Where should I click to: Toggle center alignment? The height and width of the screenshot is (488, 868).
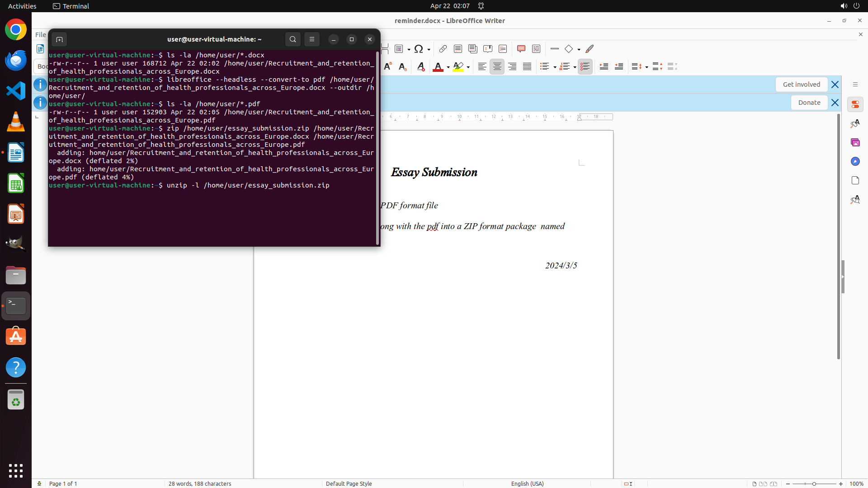497,67
